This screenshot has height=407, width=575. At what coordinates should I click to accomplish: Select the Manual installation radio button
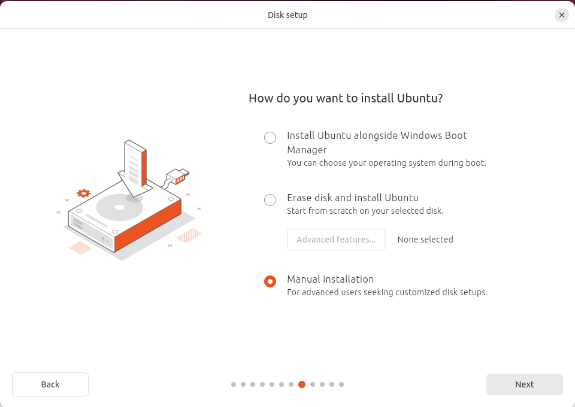click(270, 281)
